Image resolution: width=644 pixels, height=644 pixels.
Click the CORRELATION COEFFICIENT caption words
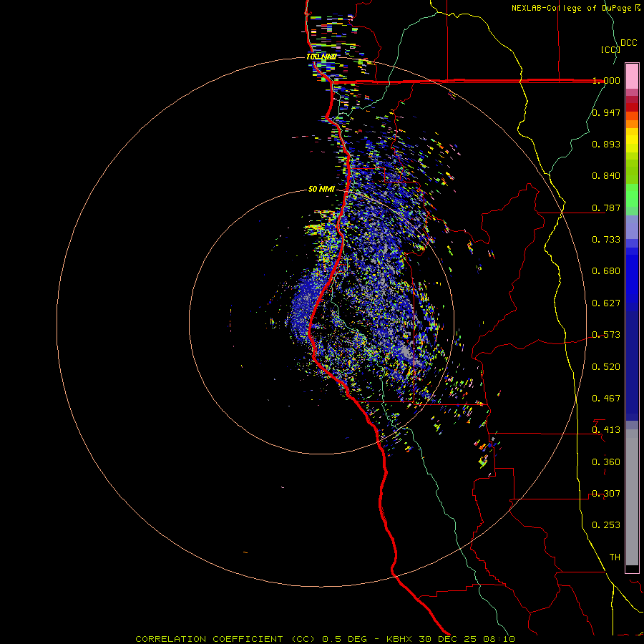pyautogui.click(x=209, y=639)
